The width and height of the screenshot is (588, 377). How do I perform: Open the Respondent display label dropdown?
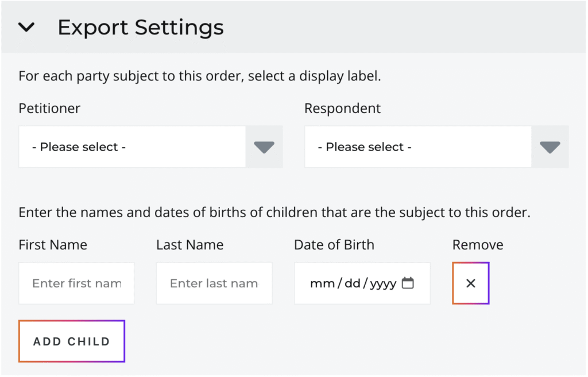[418, 147]
